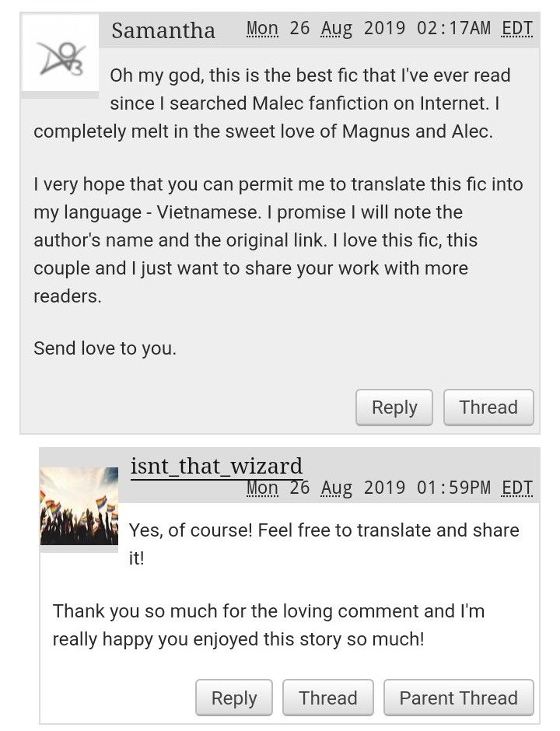The image size is (560, 731).
Task: Click "Mon" in Samantha's comment timestamp
Action: tap(262, 29)
